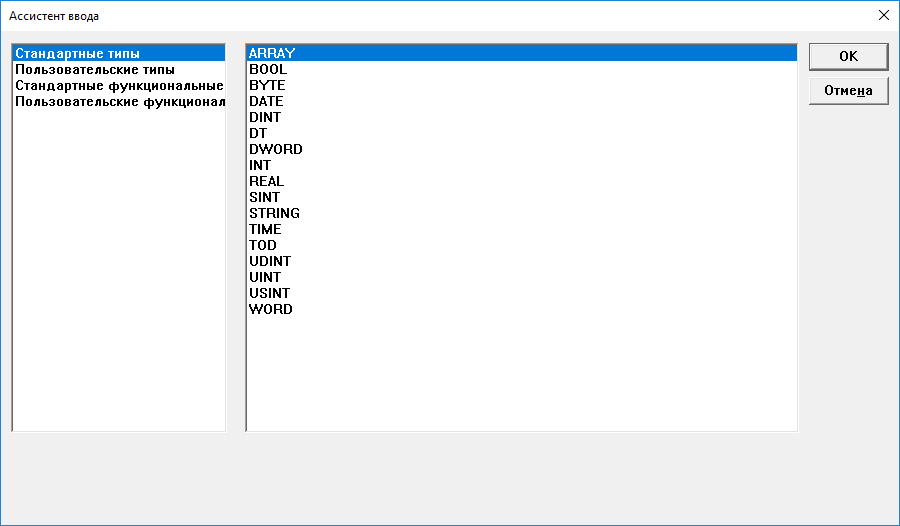Select ARRAY type in list

[272, 53]
